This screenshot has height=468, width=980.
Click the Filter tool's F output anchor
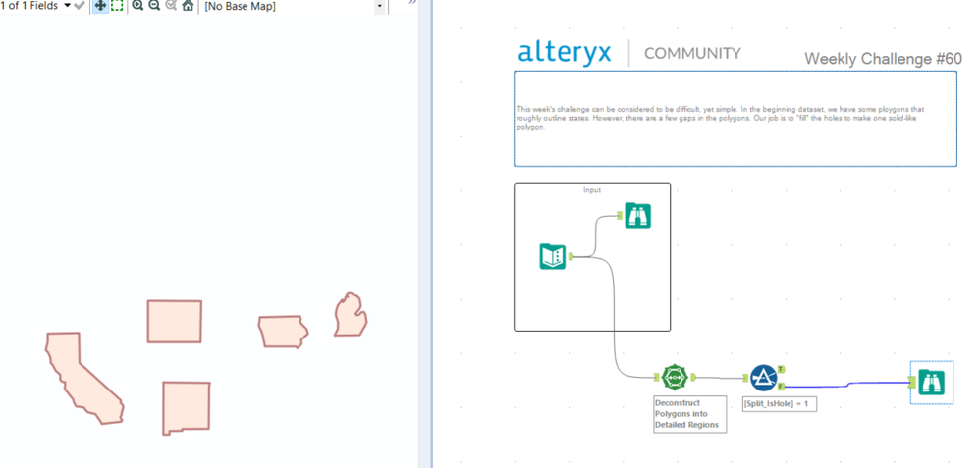coord(782,387)
